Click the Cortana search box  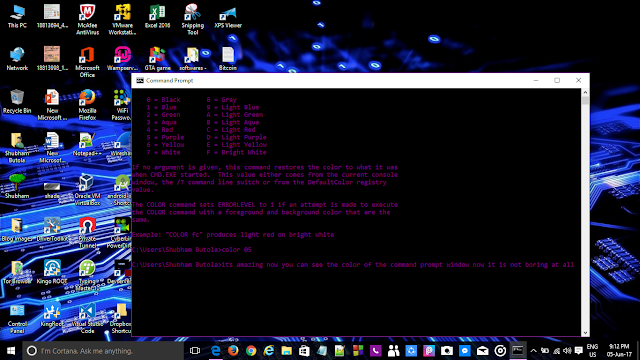[x=103, y=351]
